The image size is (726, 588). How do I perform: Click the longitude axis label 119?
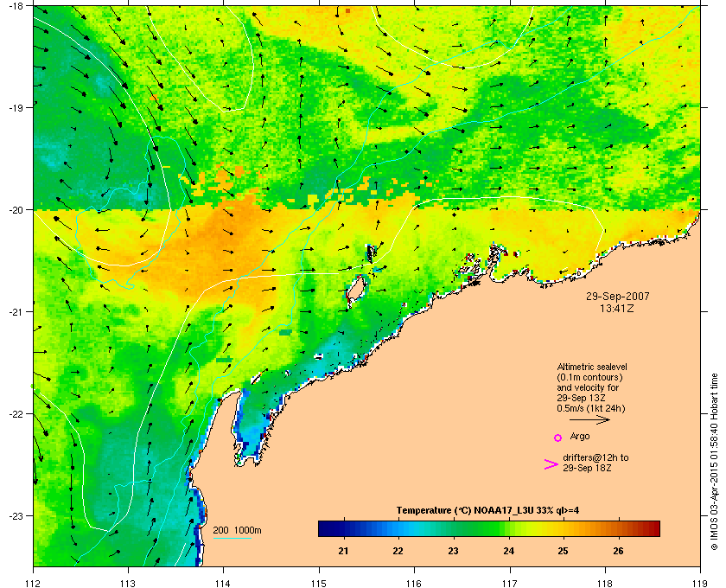coord(701,583)
